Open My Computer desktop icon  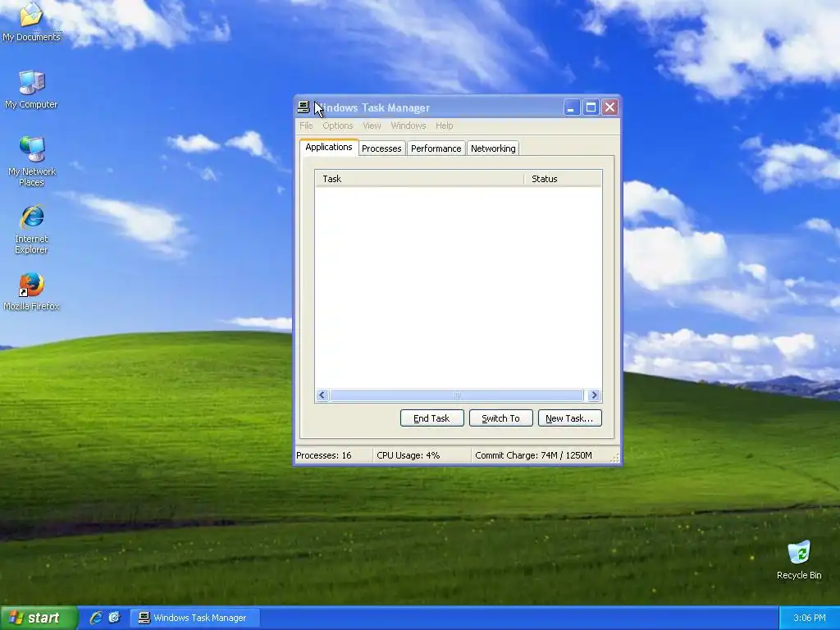[31, 90]
